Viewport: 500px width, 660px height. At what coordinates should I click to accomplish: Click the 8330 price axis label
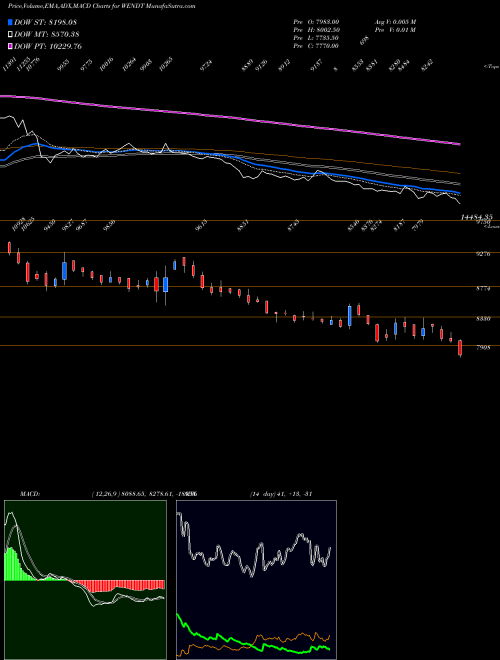point(482,319)
